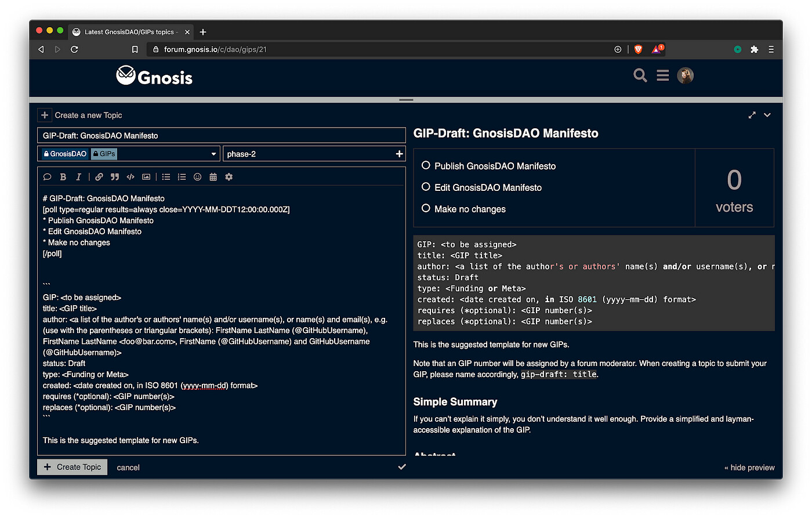Upload an image with the picture icon
Viewport: 812px width, 518px height.
(x=146, y=177)
